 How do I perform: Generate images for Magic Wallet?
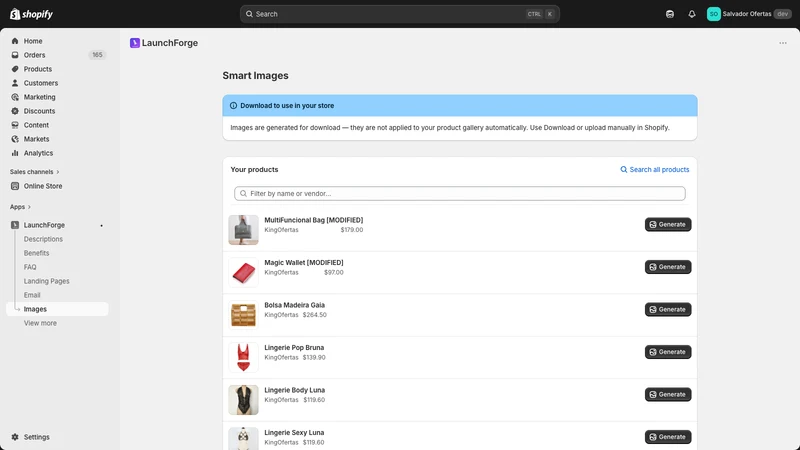(668, 267)
